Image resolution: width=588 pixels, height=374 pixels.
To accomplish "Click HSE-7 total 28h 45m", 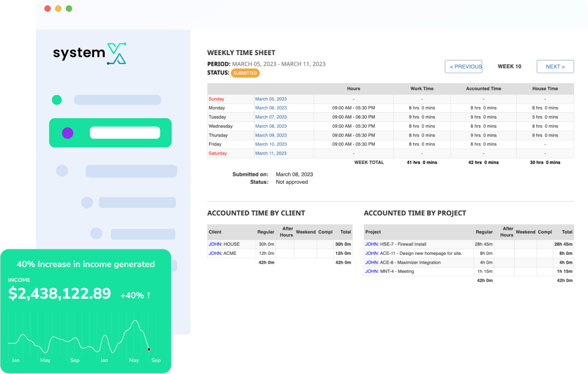I will pos(563,244).
